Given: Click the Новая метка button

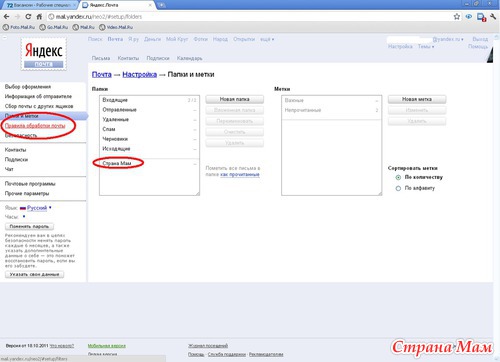Looking at the screenshot, I should click(417, 99).
